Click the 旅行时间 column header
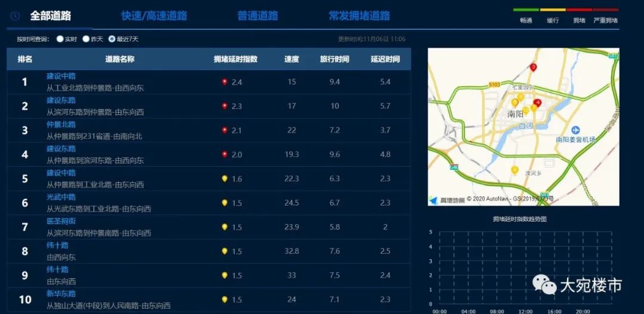Image resolution: width=644 pixels, height=314 pixels. click(x=335, y=59)
